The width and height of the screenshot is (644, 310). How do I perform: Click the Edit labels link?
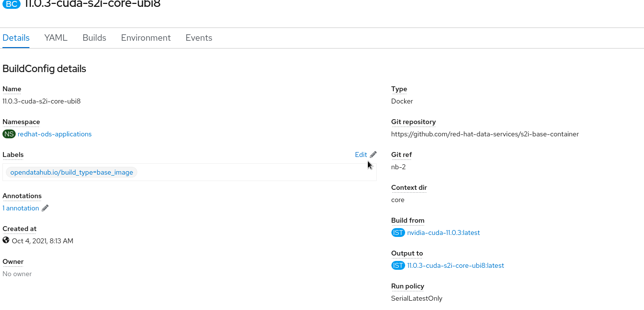(x=361, y=155)
